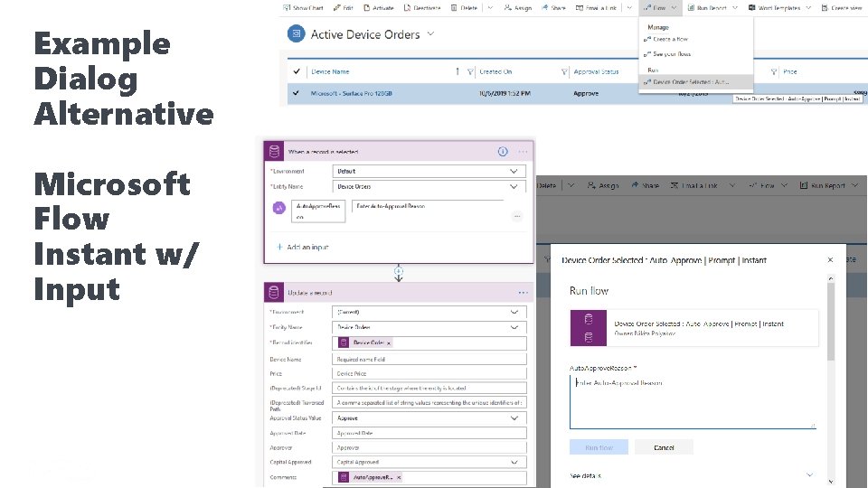Choose Create a flow from Flow menu

(x=666, y=39)
